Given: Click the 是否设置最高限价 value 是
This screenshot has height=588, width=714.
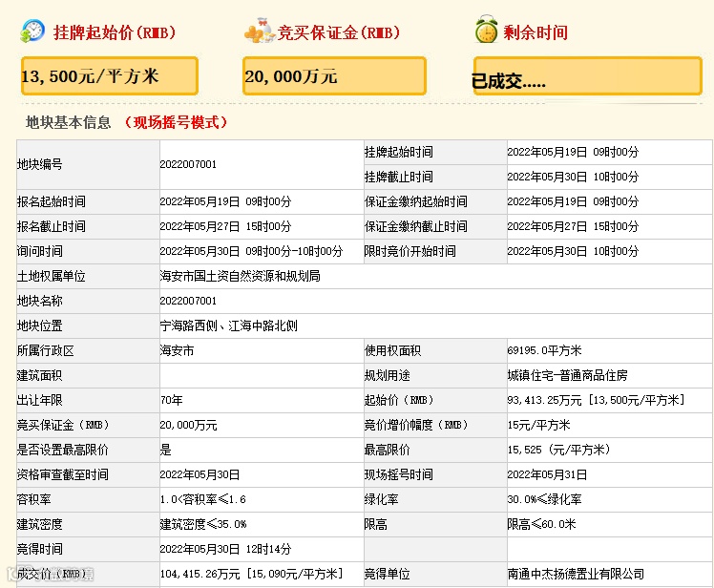Looking at the screenshot, I should click(166, 450).
